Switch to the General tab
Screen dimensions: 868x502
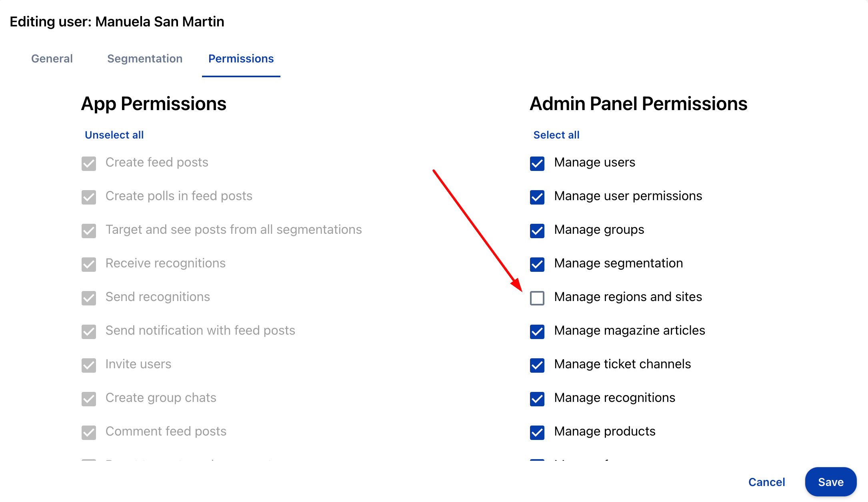[52, 58]
